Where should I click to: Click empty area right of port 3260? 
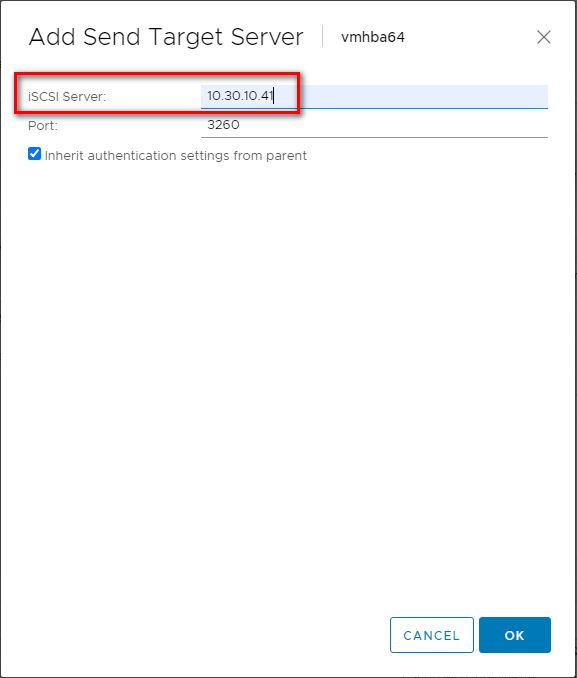(x=394, y=125)
